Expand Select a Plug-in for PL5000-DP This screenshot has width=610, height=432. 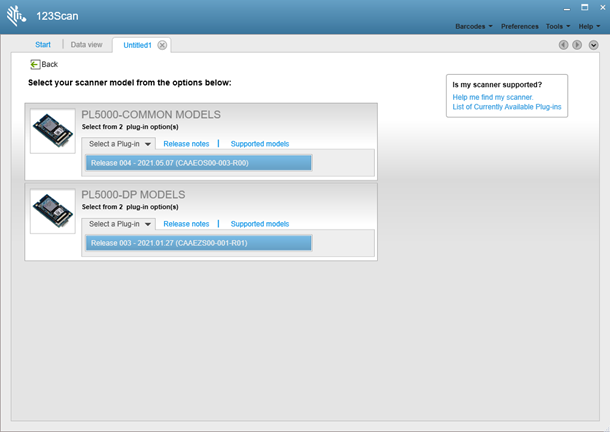120,224
